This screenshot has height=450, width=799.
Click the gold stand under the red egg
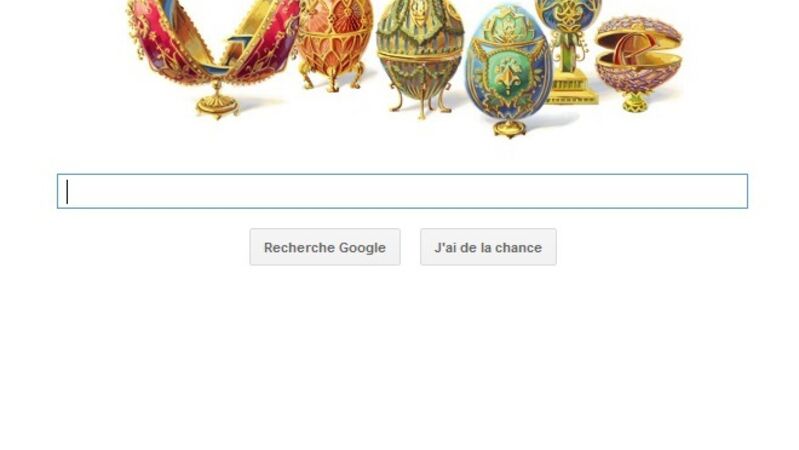(217, 102)
